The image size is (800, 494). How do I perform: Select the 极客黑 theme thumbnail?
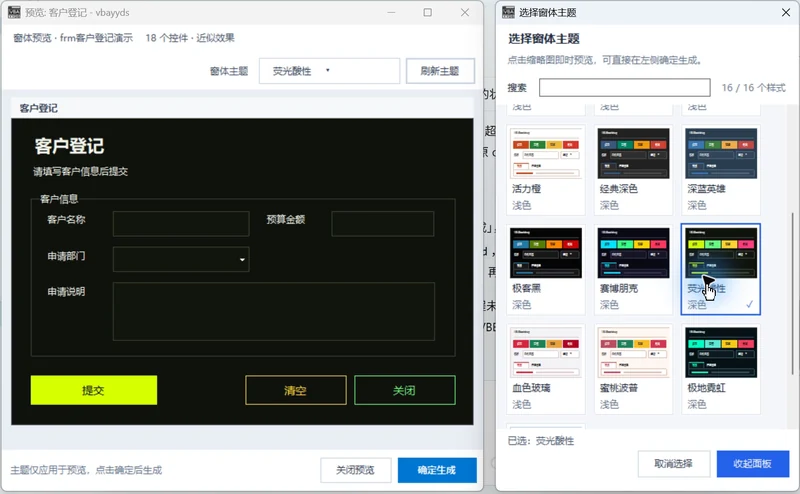(546, 253)
